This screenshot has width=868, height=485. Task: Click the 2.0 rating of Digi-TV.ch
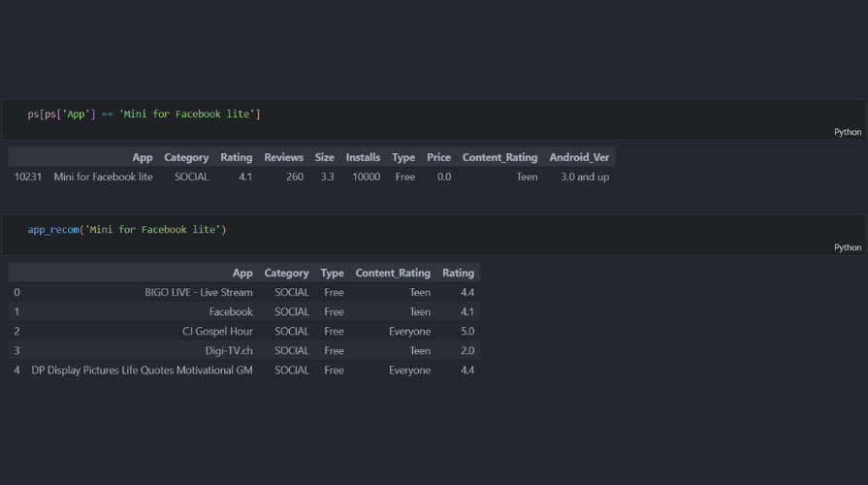(x=467, y=350)
